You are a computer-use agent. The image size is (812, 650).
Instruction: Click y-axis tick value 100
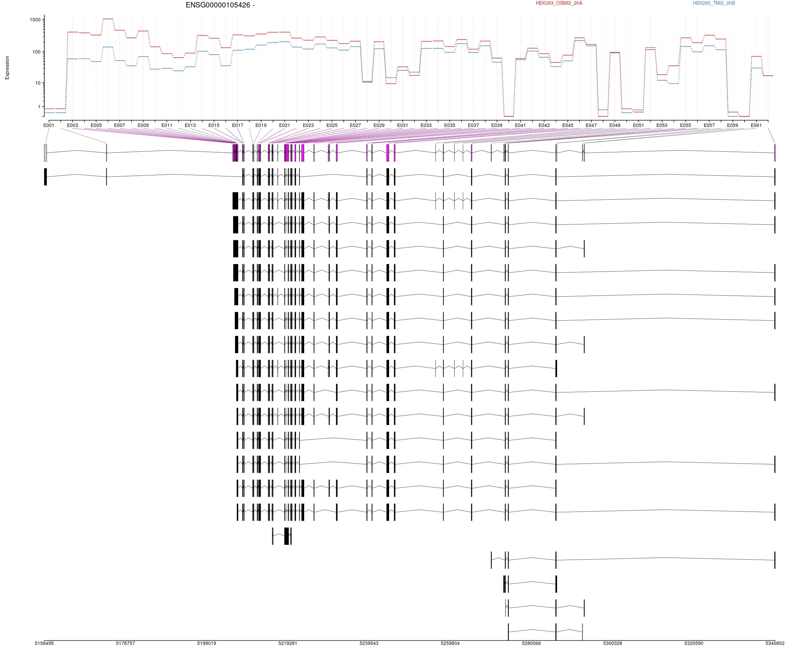tap(37, 51)
